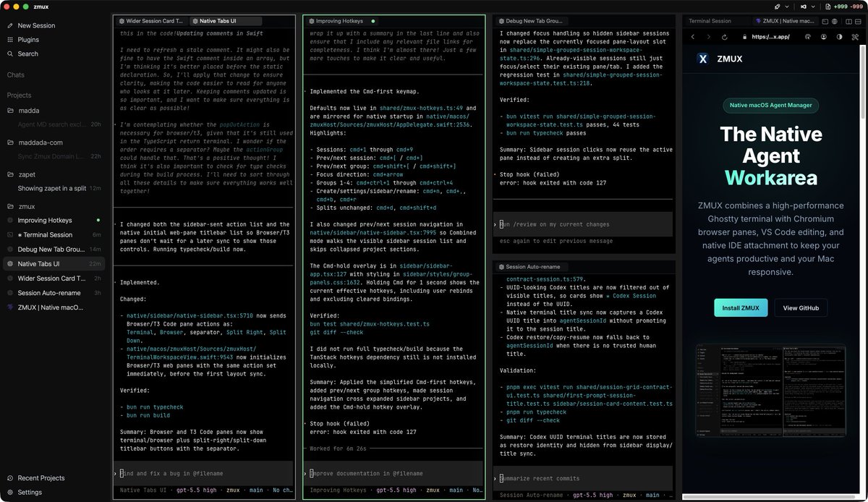Open Settings via the gear icon
Viewport: 868px width, 502px height.
tap(10, 493)
